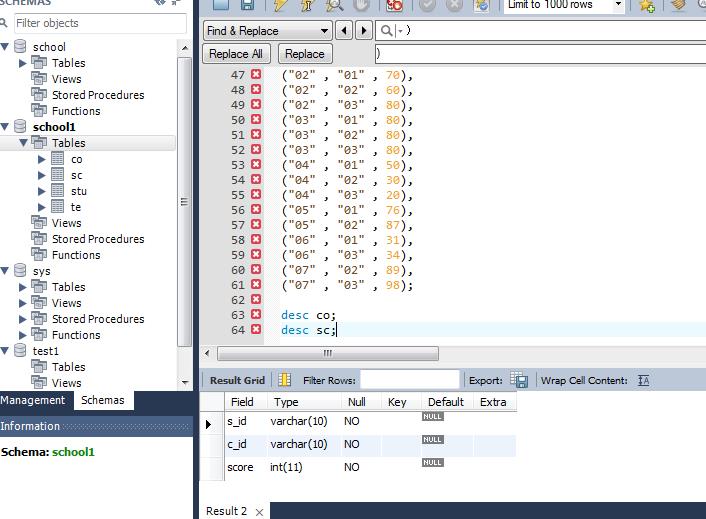The width and height of the screenshot is (706, 519).
Task: Expand Tables under the school schema
Action: tap(23, 63)
